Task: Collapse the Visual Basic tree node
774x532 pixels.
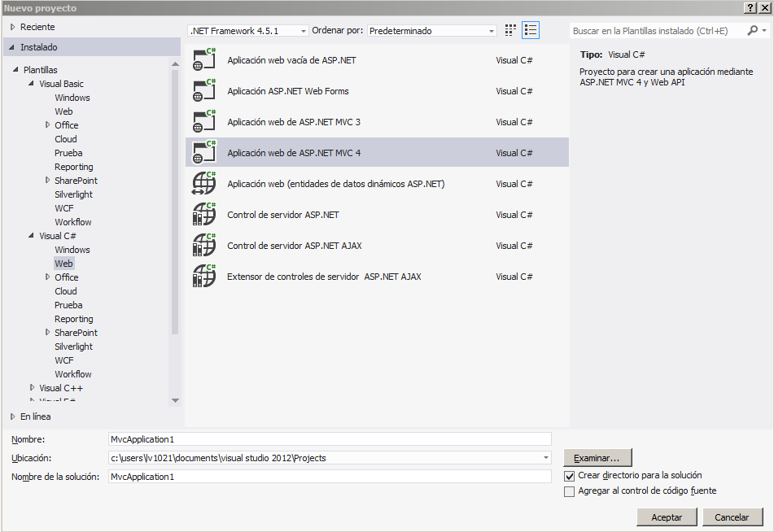Action: (31, 84)
